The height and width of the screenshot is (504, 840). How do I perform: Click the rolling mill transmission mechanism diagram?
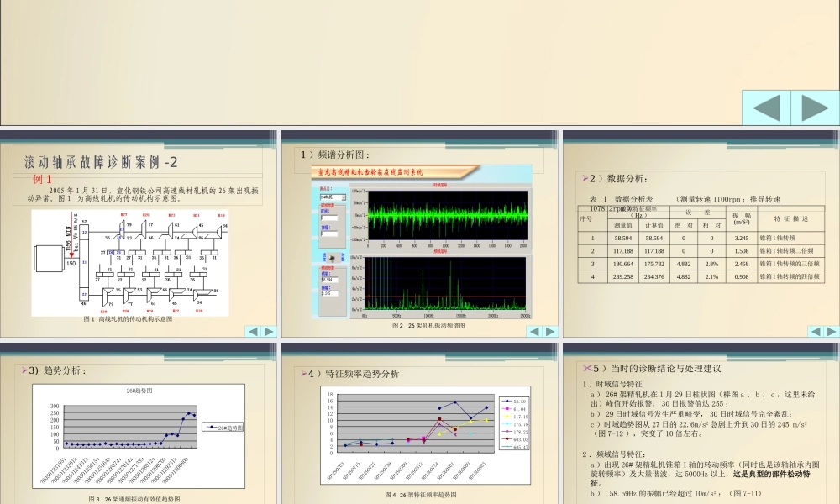130,263
